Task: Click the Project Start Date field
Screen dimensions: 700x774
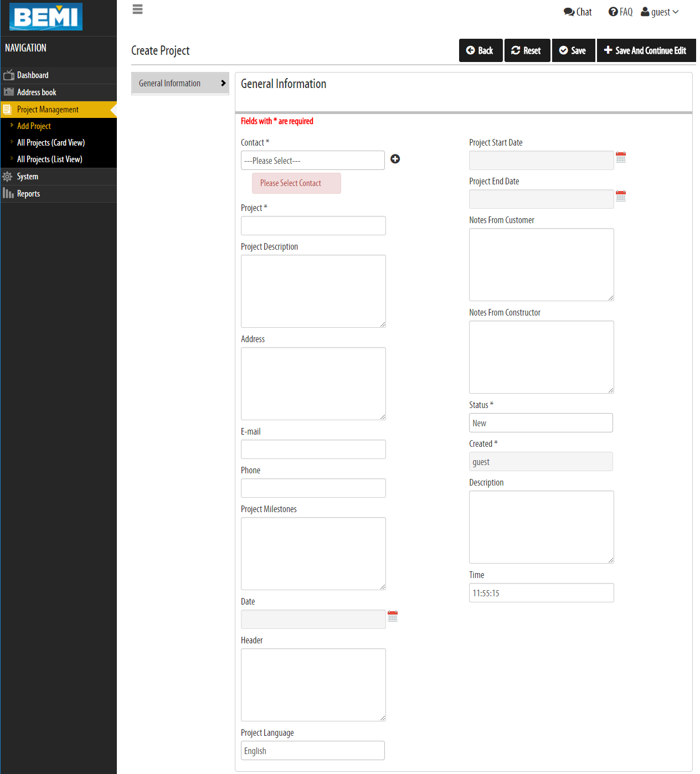Action: (542, 160)
